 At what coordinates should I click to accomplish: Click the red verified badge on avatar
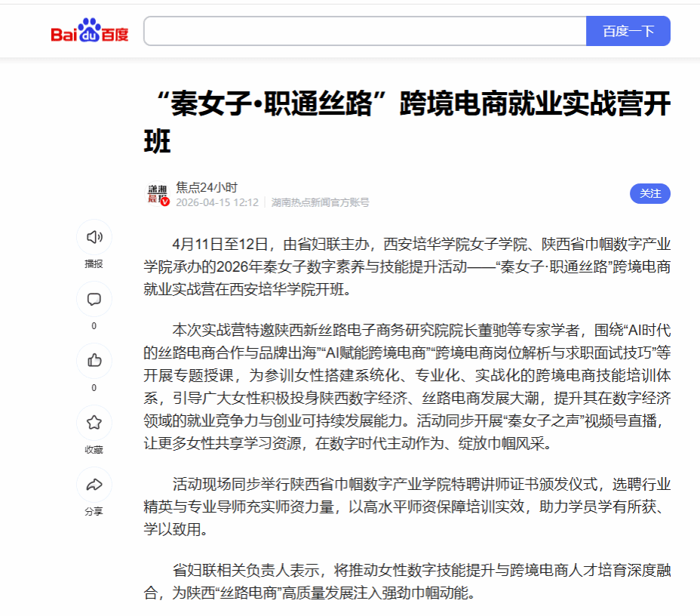(165, 202)
